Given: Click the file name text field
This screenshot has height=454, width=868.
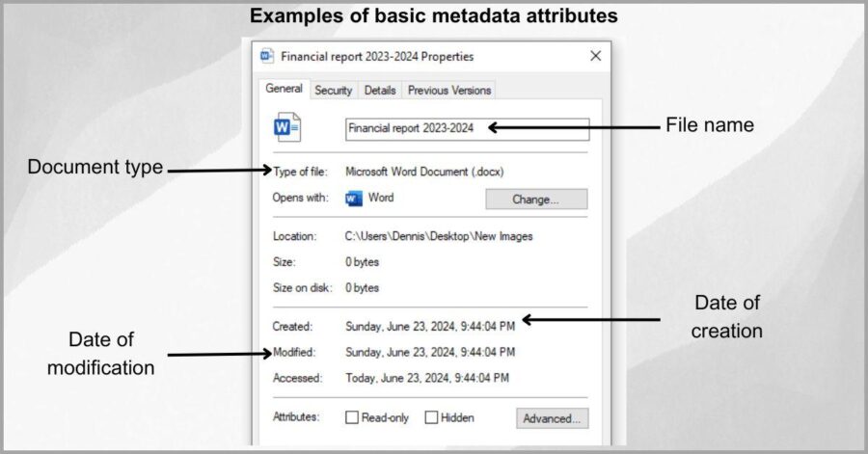Looking at the screenshot, I should pos(467,128).
